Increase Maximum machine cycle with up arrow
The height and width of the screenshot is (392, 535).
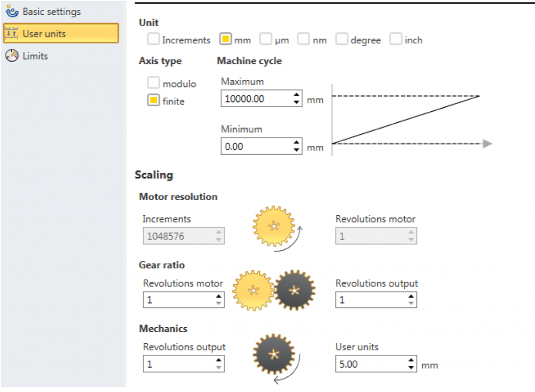[x=297, y=95]
